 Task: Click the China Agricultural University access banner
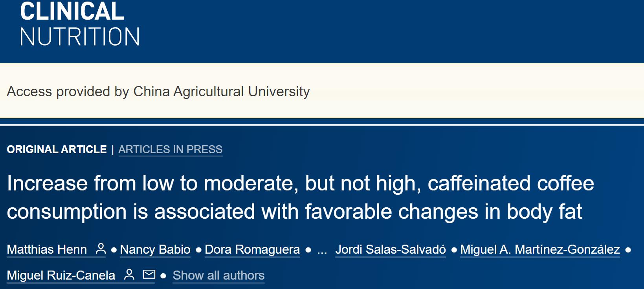tap(158, 91)
